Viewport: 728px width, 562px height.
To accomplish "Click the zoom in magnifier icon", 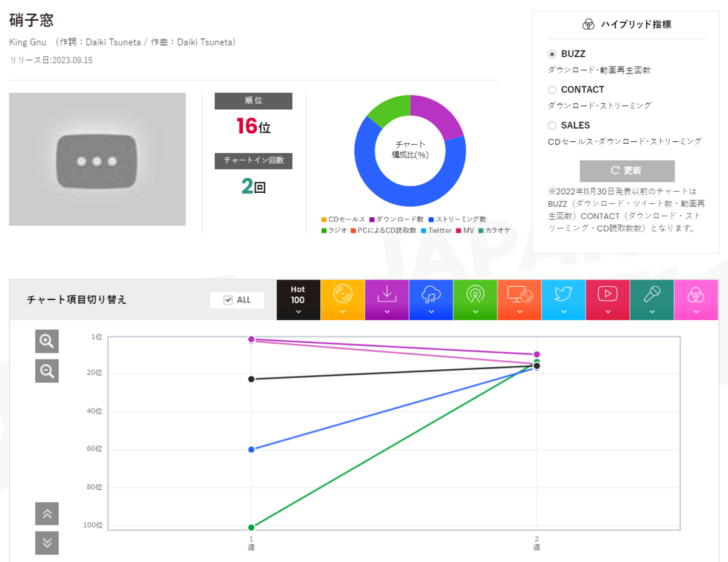I will 47,341.
